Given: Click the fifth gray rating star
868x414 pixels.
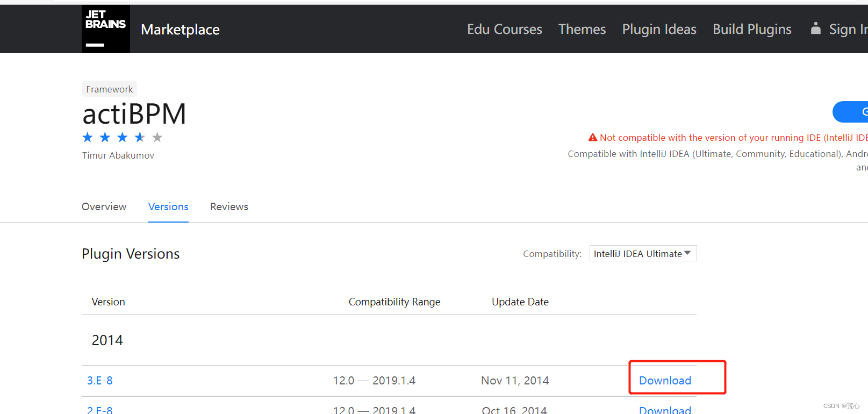Looking at the screenshot, I should tap(157, 138).
